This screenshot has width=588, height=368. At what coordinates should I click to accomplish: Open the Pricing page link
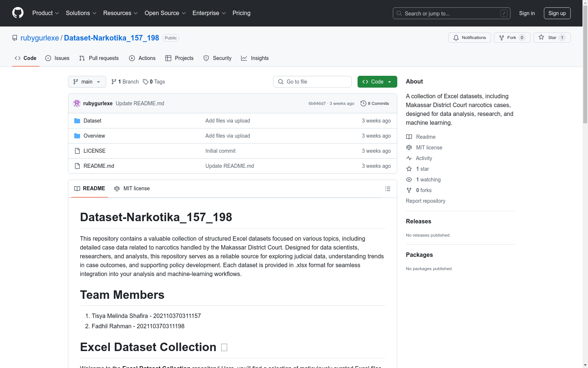pyautogui.click(x=241, y=13)
